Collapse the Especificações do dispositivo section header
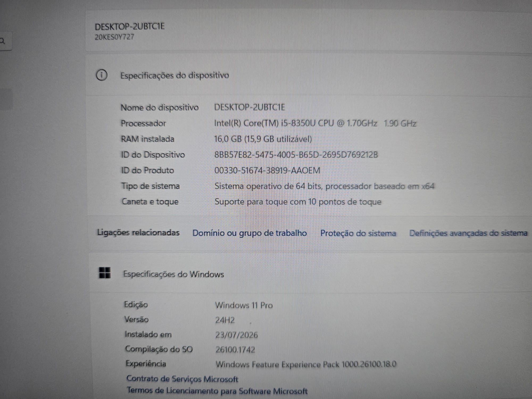The image size is (532, 399). pos(309,75)
